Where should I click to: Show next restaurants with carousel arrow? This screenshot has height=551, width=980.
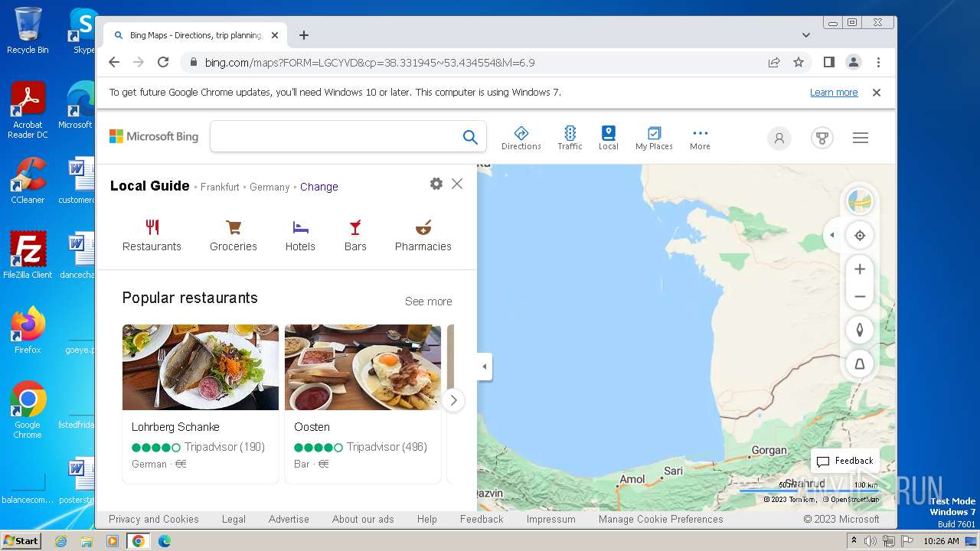coord(453,400)
